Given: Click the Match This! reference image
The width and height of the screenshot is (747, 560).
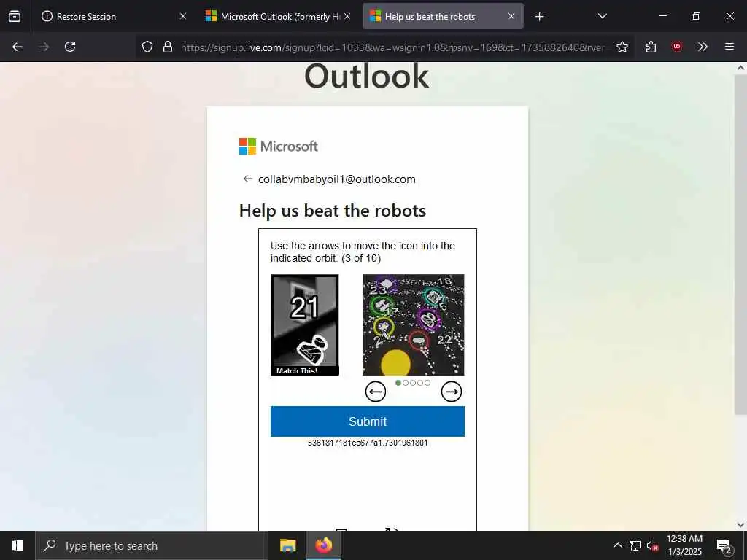Looking at the screenshot, I should tap(305, 324).
